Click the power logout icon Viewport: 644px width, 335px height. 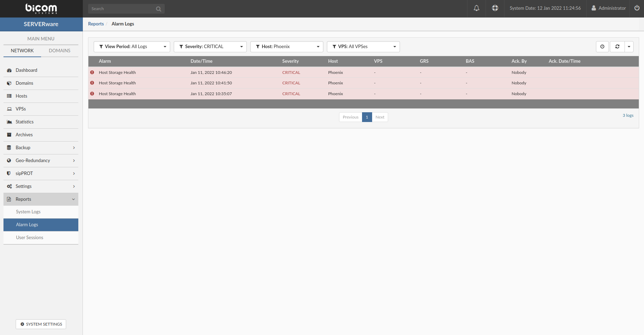click(x=637, y=8)
